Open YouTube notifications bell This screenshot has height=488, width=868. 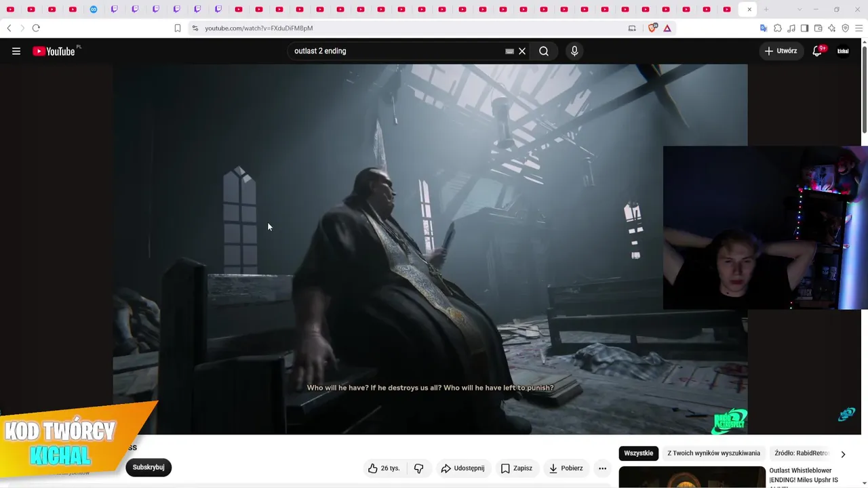pyautogui.click(x=817, y=51)
